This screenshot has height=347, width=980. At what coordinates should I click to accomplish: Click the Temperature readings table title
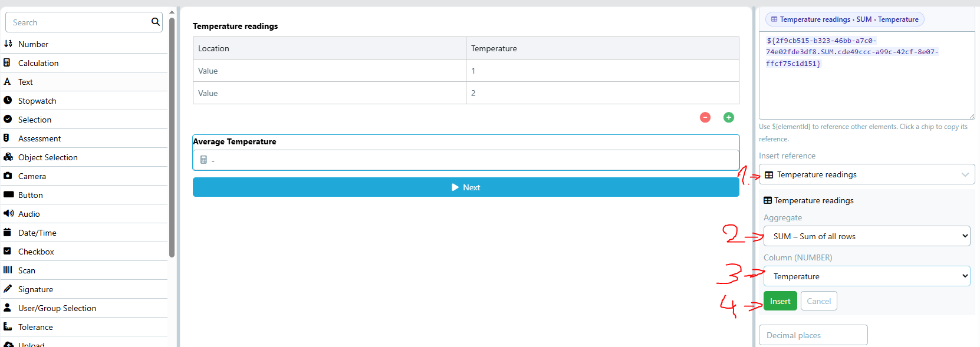(x=235, y=26)
